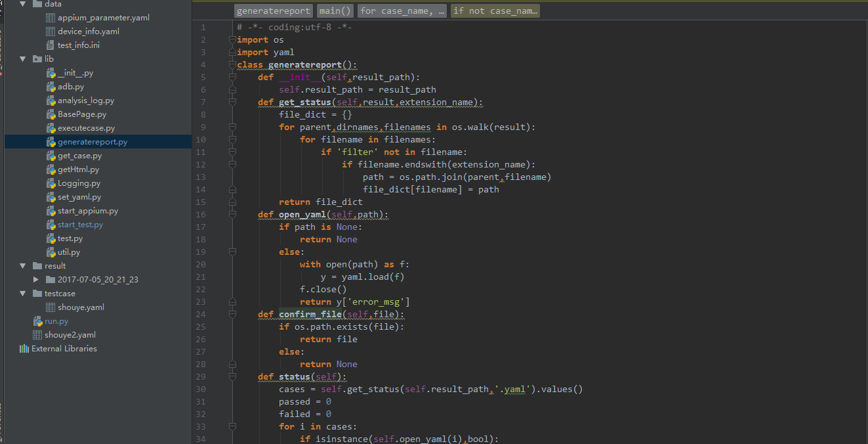Fold the class generatereport code block
Image resolution: width=868 pixels, height=444 pixels.
[232, 65]
